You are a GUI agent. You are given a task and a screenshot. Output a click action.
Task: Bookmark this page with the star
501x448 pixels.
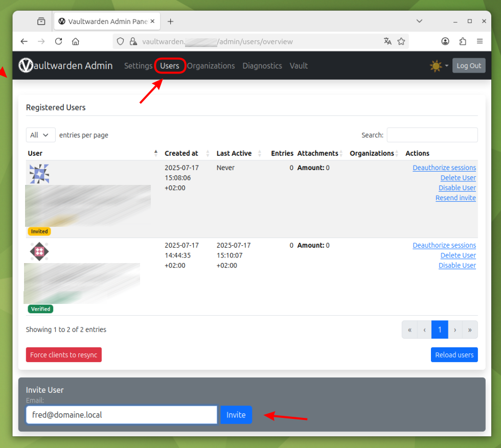point(401,41)
